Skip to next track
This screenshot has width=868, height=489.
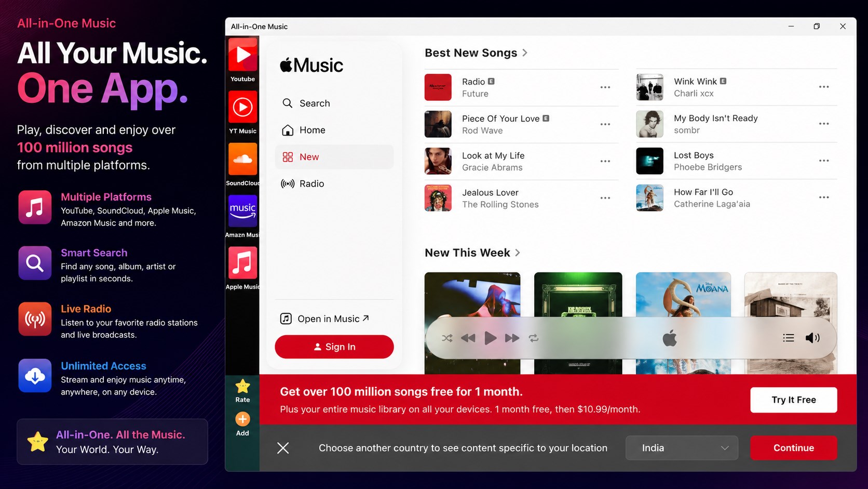(x=512, y=338)
